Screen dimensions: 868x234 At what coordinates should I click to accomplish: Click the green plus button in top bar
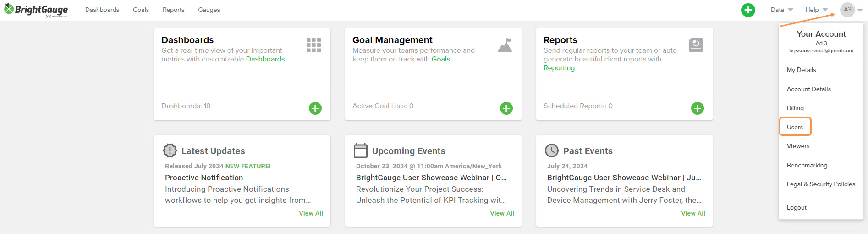click(x=748, y=10)
